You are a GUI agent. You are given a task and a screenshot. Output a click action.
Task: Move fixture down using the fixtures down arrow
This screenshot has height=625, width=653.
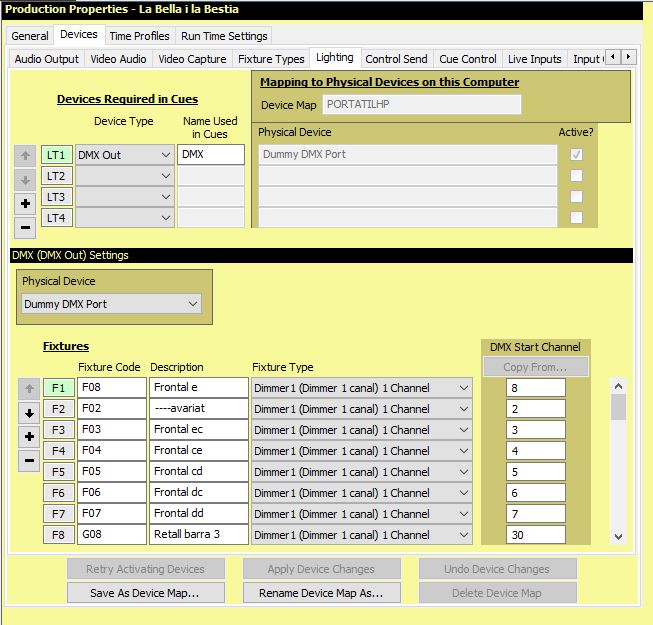tap(29, 412)
